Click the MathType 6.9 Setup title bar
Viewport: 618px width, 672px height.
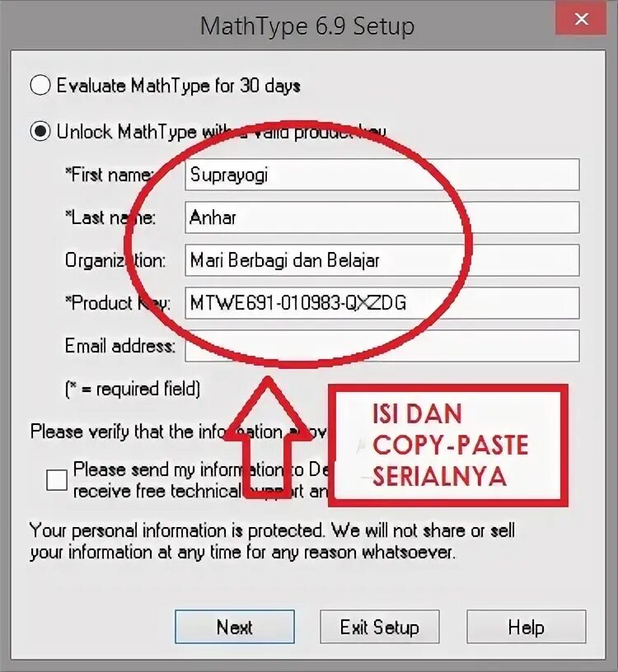pyautogui.click(x=307, y=26)
